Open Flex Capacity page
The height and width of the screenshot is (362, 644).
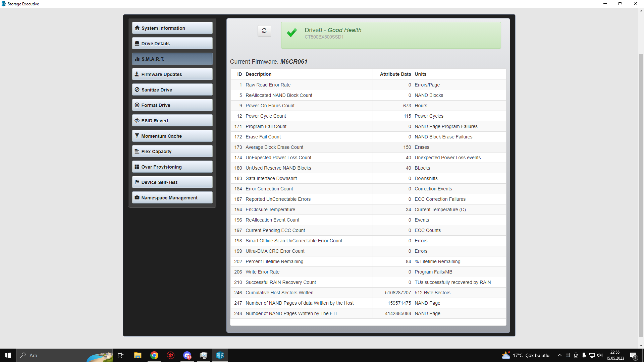pos(172,152)
